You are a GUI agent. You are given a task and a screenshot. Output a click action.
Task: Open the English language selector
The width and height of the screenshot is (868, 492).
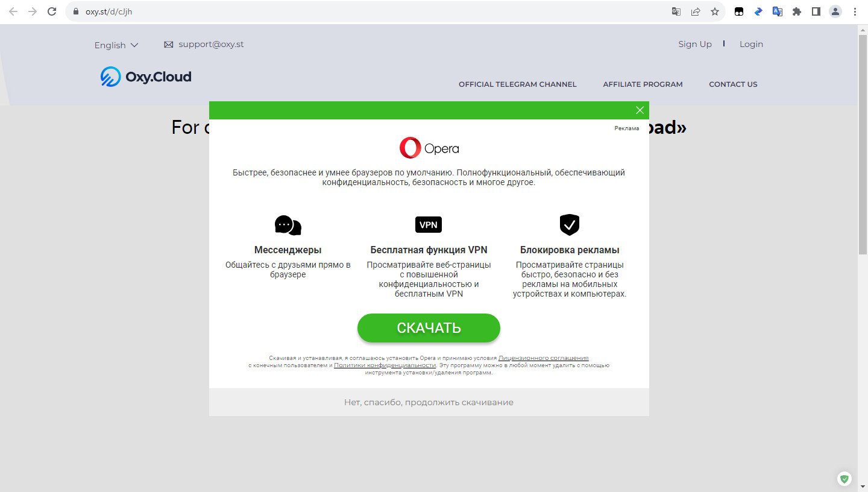[x=116, y=45]
